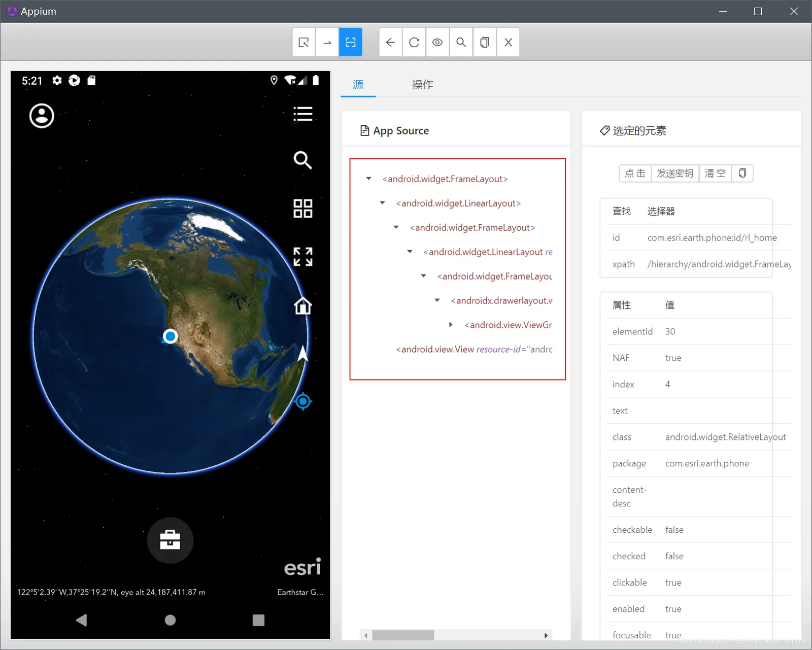
Task: Activate the Tap By Coordinates tool
Action: [351, 42]
